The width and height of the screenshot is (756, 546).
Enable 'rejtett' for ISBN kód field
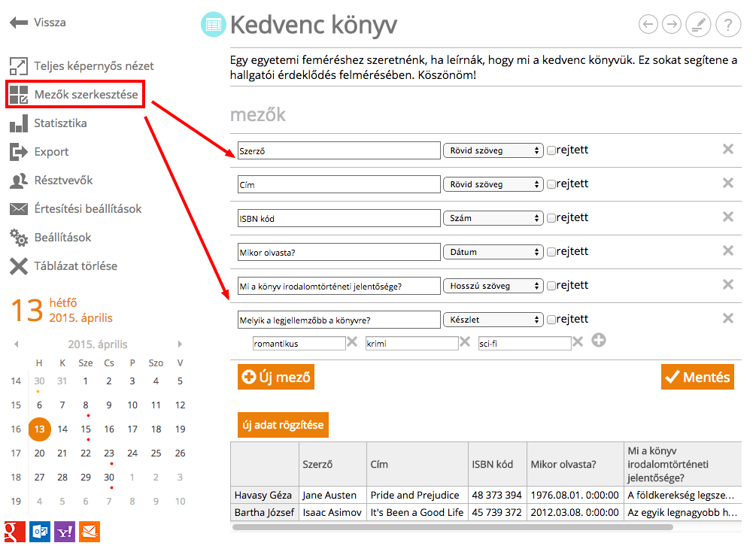pos(551,218)
